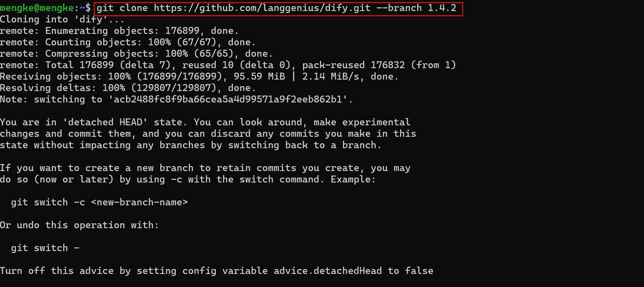The width and height of the screenshot is (644, 287).
Task: Click the 1.4.2 version in the clone command
Action: click(x=442, y=8)
